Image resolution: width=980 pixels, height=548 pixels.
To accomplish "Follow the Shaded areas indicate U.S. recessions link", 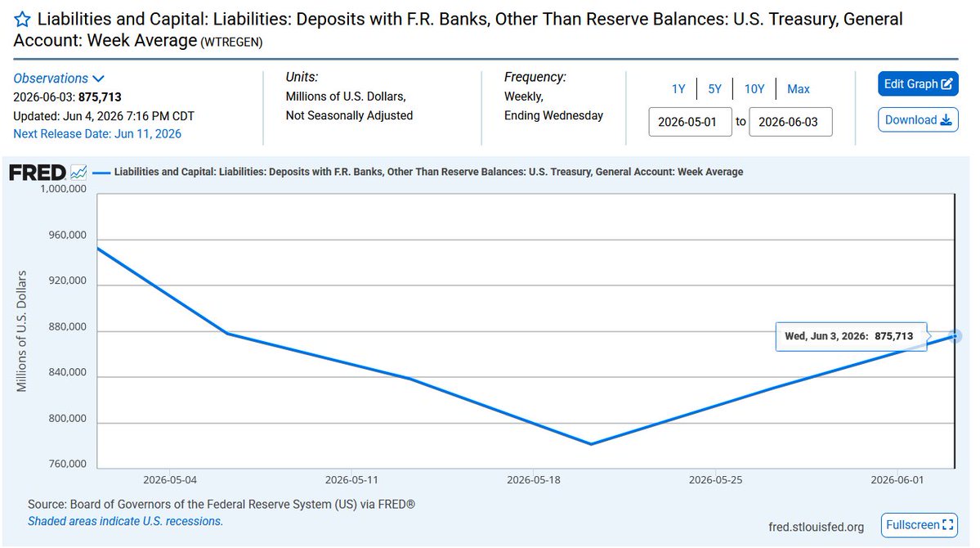I will pos(125,521).
